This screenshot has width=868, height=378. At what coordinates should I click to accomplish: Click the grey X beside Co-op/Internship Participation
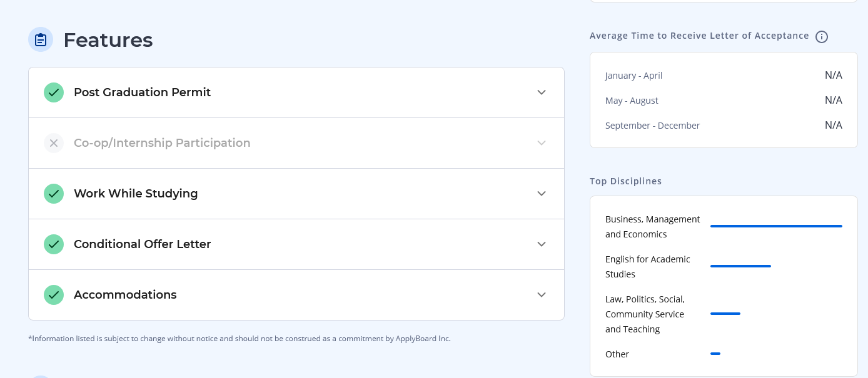[x=54, y=143]
